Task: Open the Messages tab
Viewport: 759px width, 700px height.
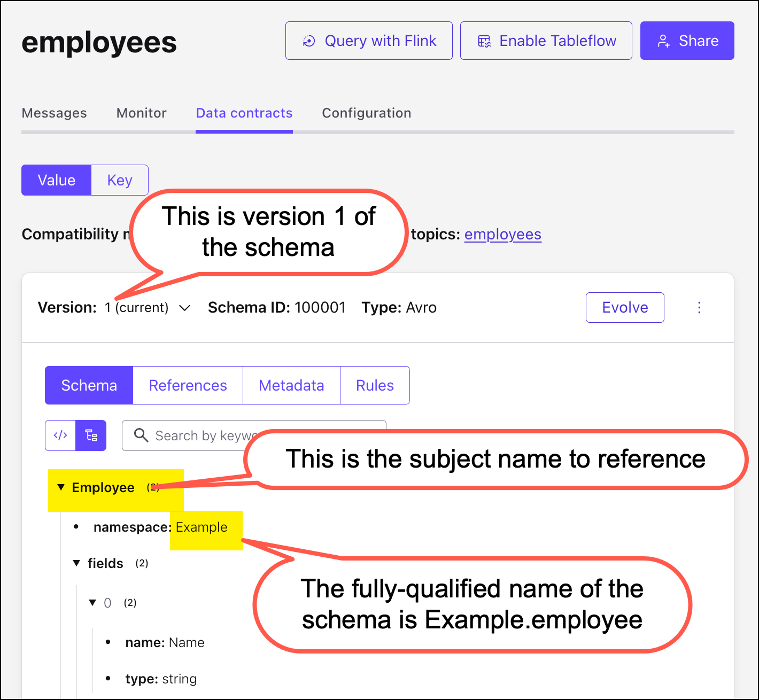Action: click(x=54, y=113)
